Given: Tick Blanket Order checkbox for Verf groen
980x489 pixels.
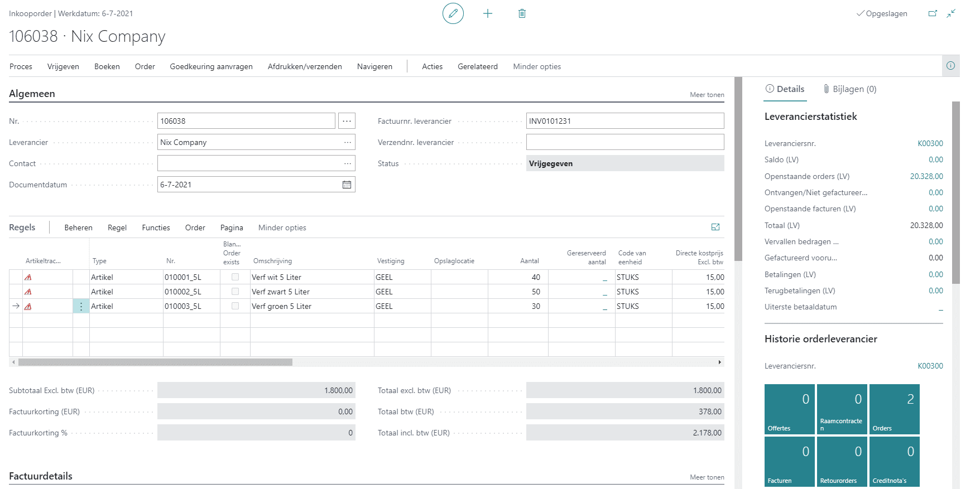Looking at the screenshot, I should (235, 306).
